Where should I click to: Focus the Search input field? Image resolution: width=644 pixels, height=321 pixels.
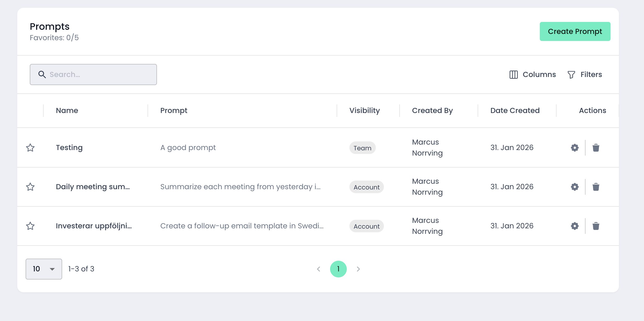[99, 75]
